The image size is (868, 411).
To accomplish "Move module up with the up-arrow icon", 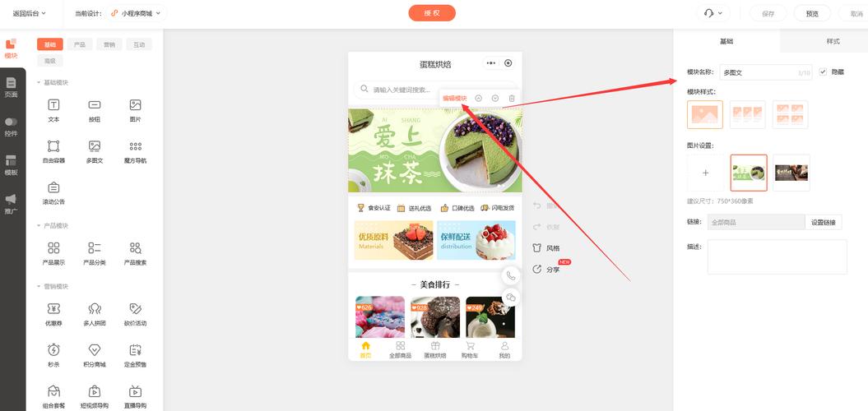I will (x=478, y=99).
